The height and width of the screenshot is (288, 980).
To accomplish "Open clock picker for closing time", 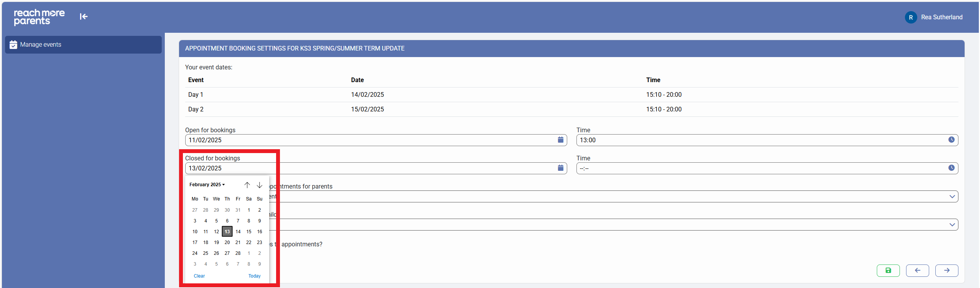I will tap(951, 168).
